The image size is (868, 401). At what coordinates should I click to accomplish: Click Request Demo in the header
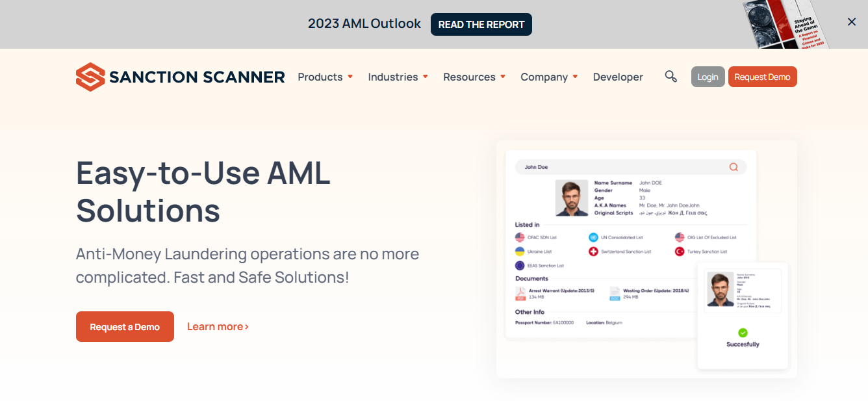(763, 77)
